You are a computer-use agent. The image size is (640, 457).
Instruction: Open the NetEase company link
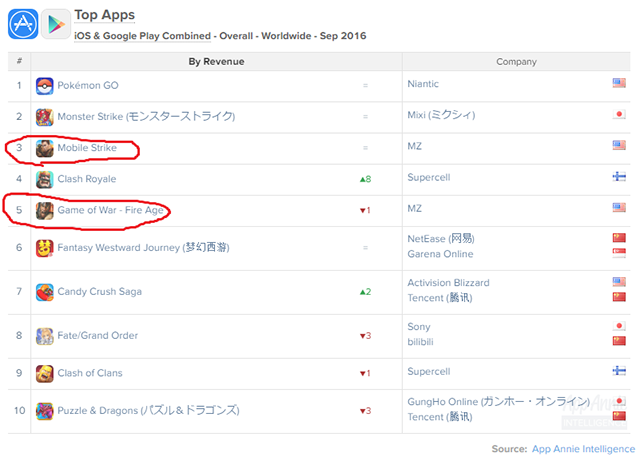[441, 238]
